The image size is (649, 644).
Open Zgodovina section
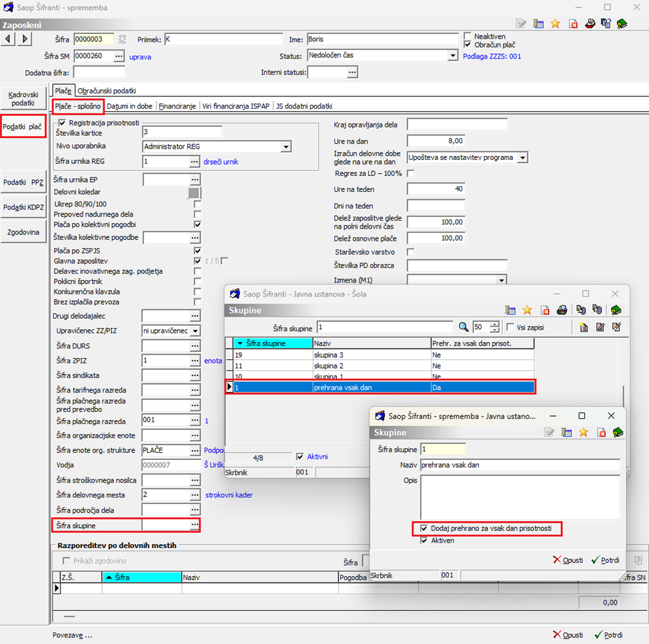(x=23, y=232)
